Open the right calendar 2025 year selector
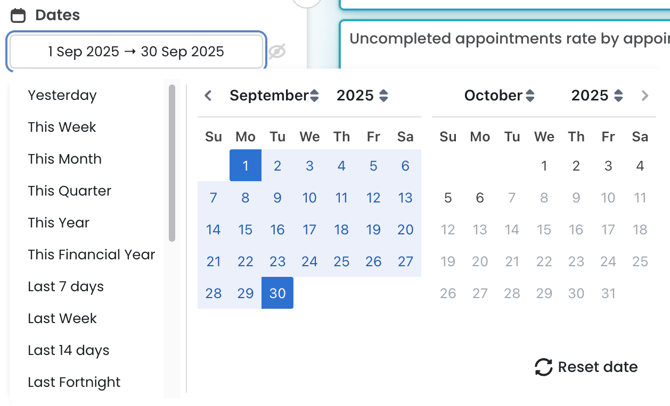Viewport: 670px width, 406px height. tap(597, 96)
